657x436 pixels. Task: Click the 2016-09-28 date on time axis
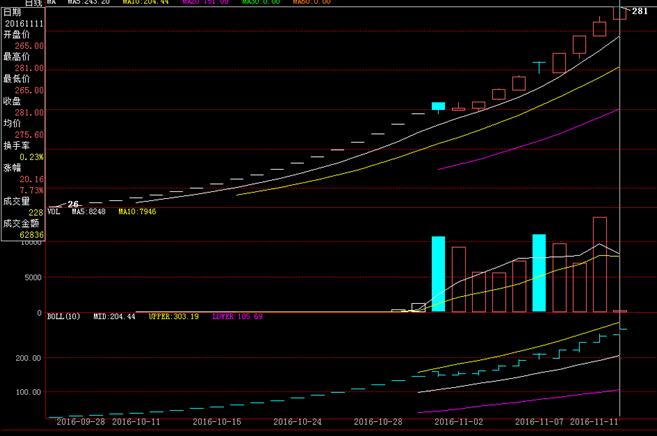pyautogui.click(x=81, y=423)
